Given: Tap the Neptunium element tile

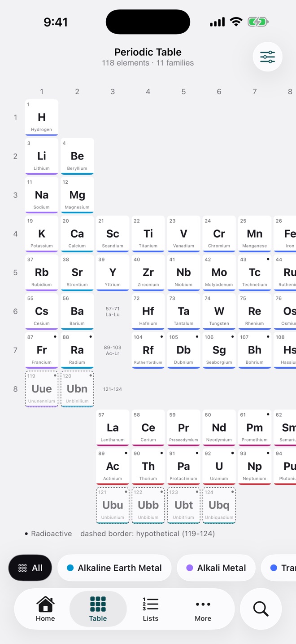Looking at the screenshot, I should [255, 467].
